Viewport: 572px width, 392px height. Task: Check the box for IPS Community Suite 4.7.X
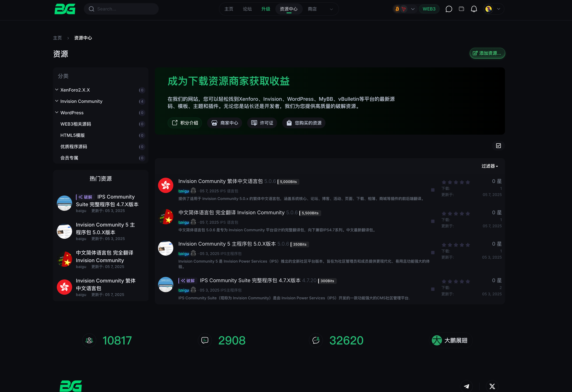(433, 289)
